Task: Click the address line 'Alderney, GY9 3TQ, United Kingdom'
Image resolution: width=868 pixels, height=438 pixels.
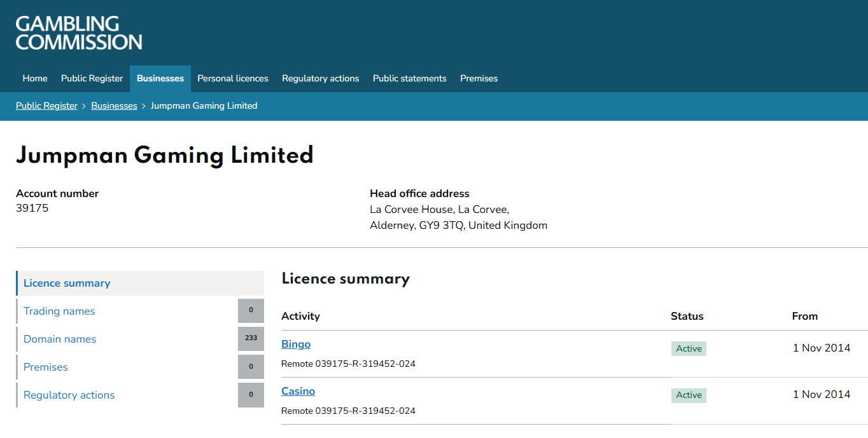Action: 458,226
